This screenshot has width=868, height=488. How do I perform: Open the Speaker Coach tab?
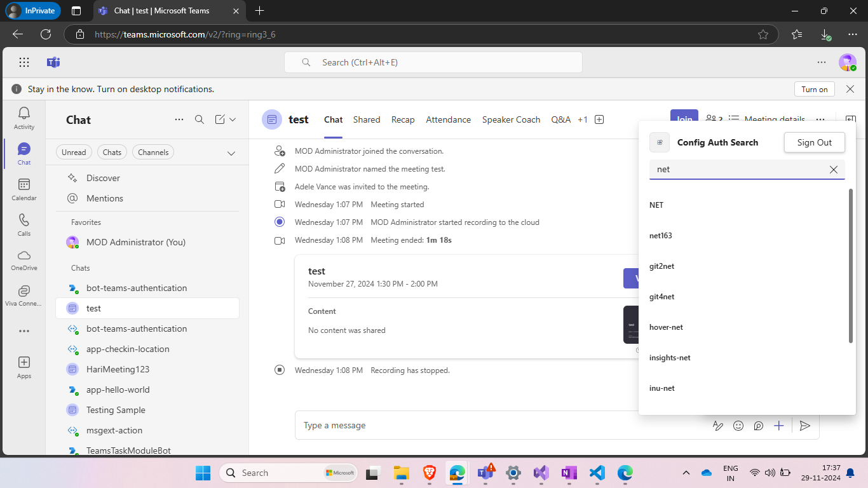pos(511,119)
